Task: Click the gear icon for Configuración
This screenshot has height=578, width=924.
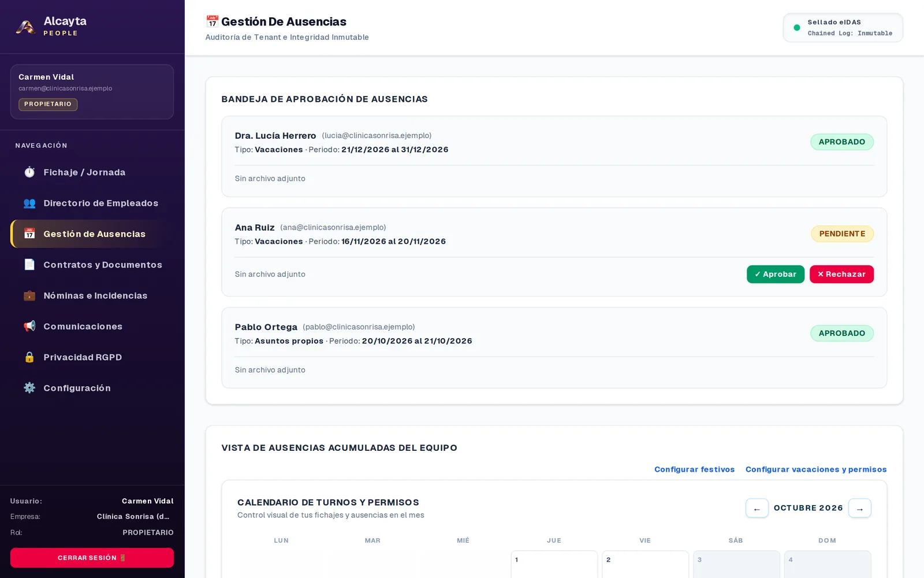Action: 29,388
